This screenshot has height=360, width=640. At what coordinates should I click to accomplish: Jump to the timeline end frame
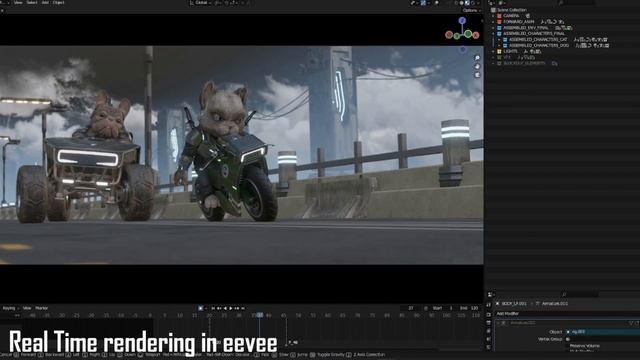pos(243,308)
